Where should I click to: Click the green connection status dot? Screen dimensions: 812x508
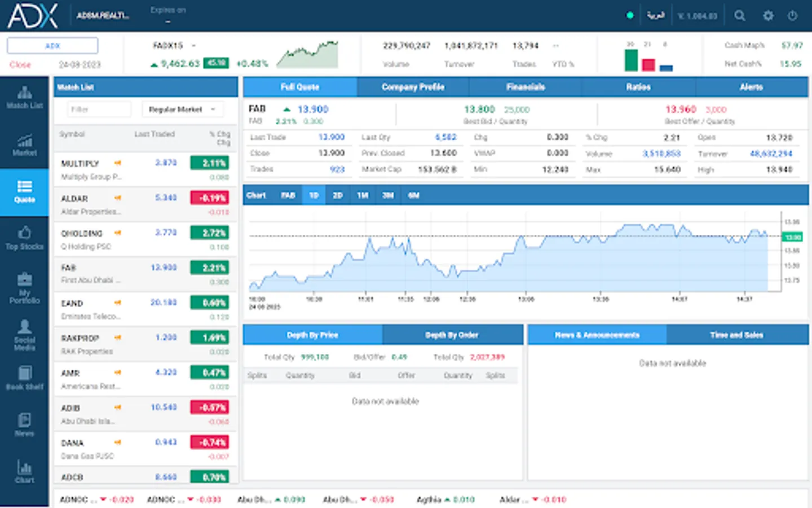click(x=630, y=15)
